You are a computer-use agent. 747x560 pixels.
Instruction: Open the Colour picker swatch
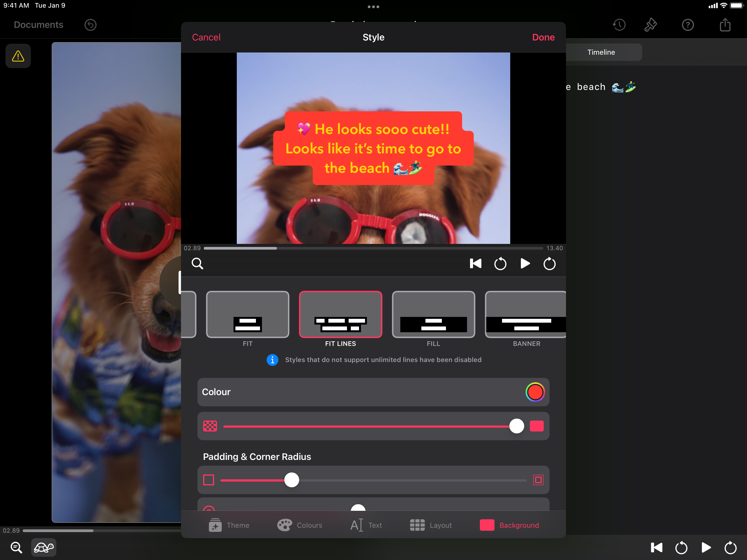click(x=535, y=392)
